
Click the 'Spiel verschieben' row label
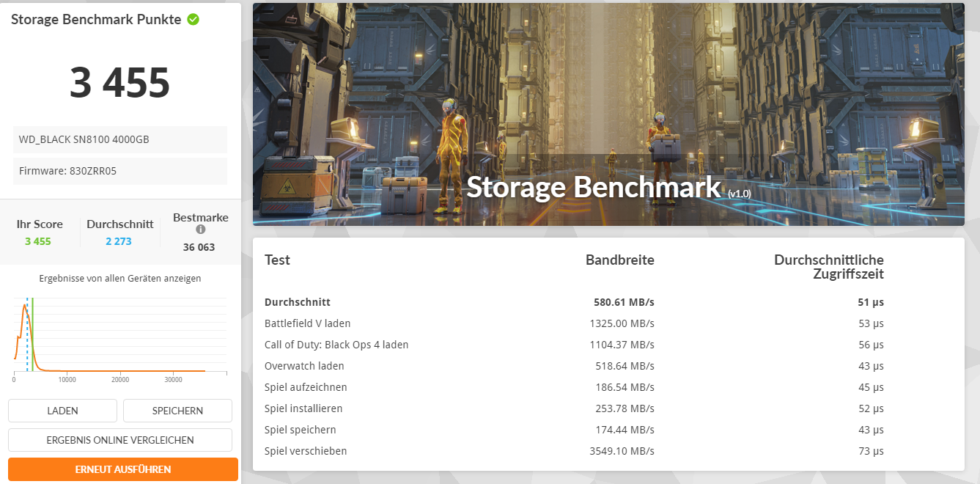coord(306,451)
